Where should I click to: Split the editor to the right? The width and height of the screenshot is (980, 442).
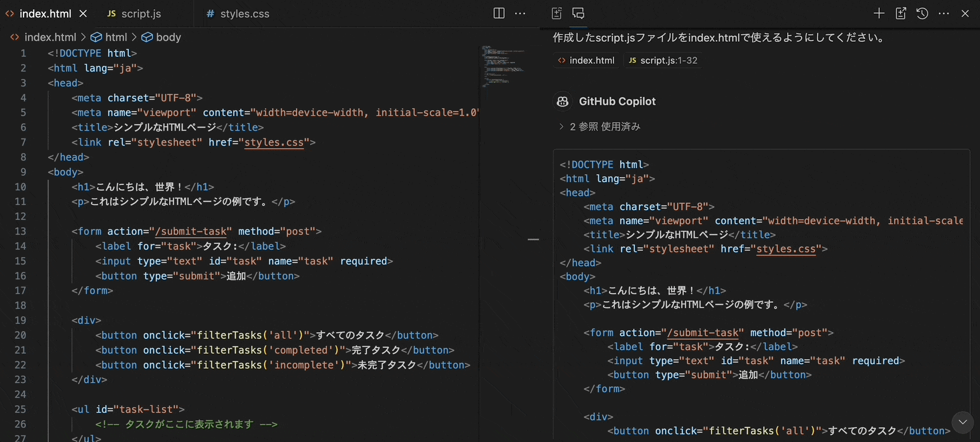[499, 13]
